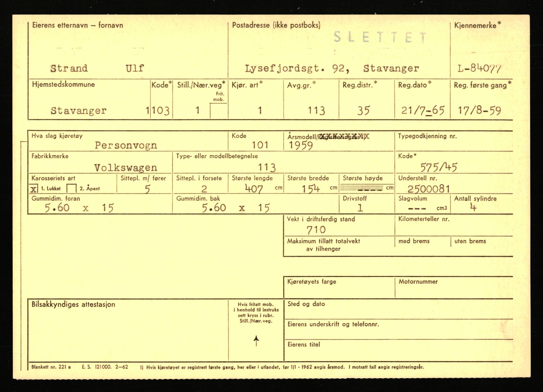
Task: Click the empty 'Kilometerteller nr.' field
Action: tap(454, 225)
